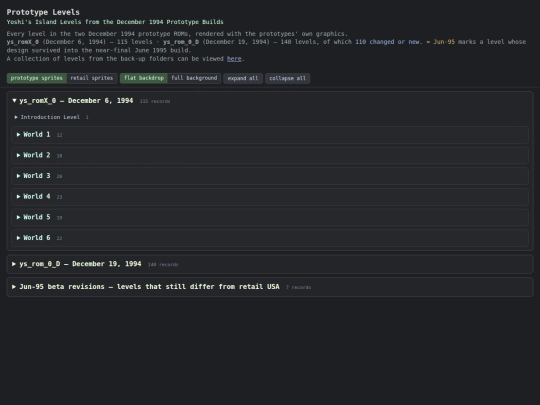Click the orange 'Jun-95' marker text
540x405 pixels.
click(444, 42)
